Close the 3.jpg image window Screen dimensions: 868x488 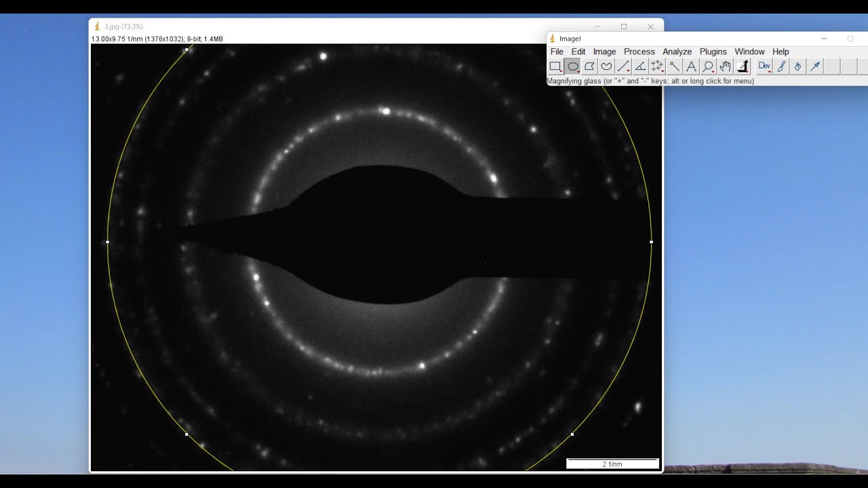tap(650, 26)
